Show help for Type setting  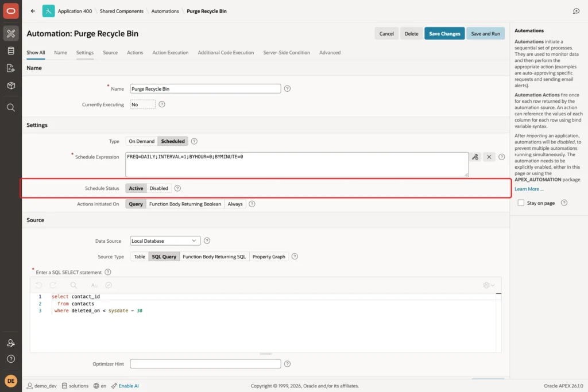click(194, 141)
